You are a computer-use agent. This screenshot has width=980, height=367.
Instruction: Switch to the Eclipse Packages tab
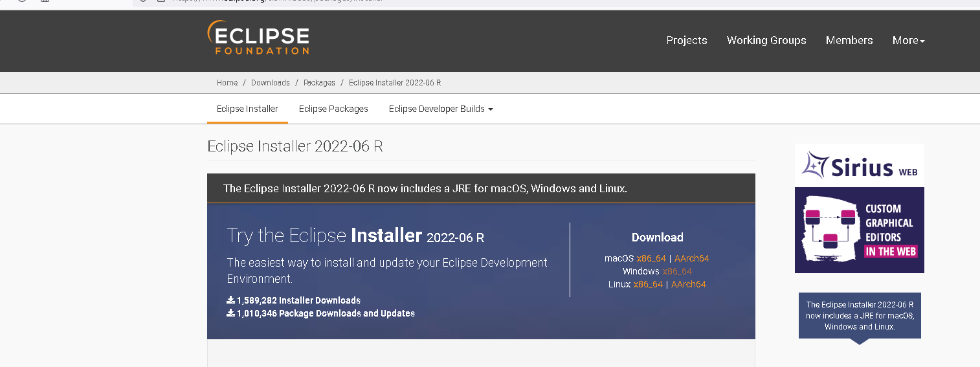coord(333,109)
